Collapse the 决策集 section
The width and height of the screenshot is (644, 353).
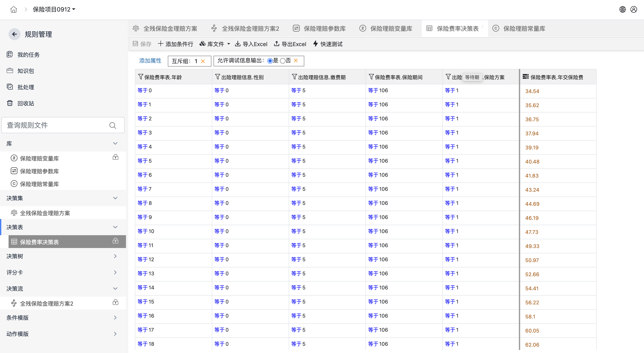coord(115,198)
